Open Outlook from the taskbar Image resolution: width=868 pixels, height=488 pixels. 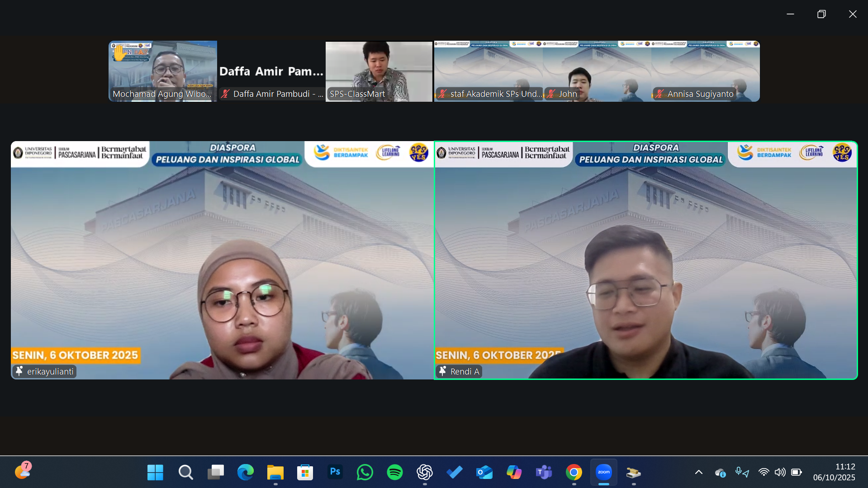[x=484, y=472]
